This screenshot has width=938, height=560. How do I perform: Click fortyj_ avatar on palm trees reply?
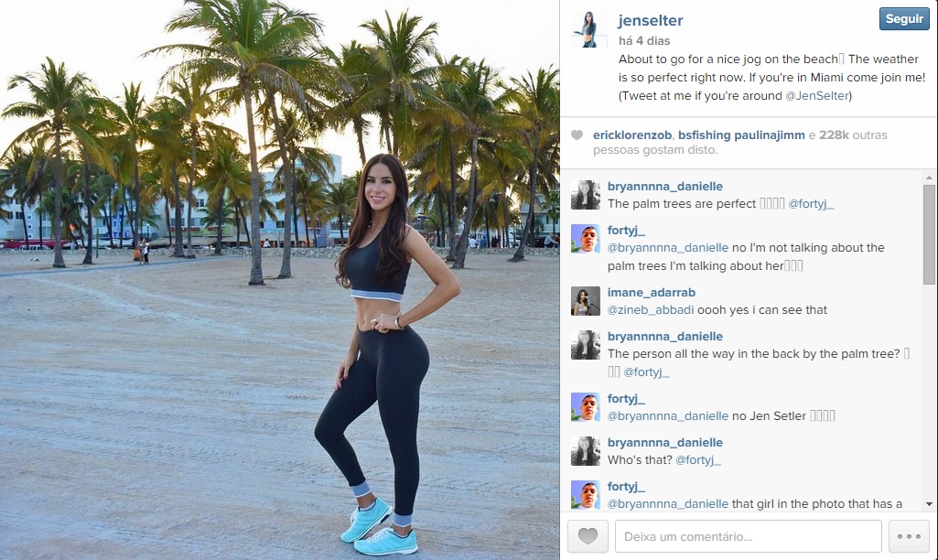click(x=586, y=239)
